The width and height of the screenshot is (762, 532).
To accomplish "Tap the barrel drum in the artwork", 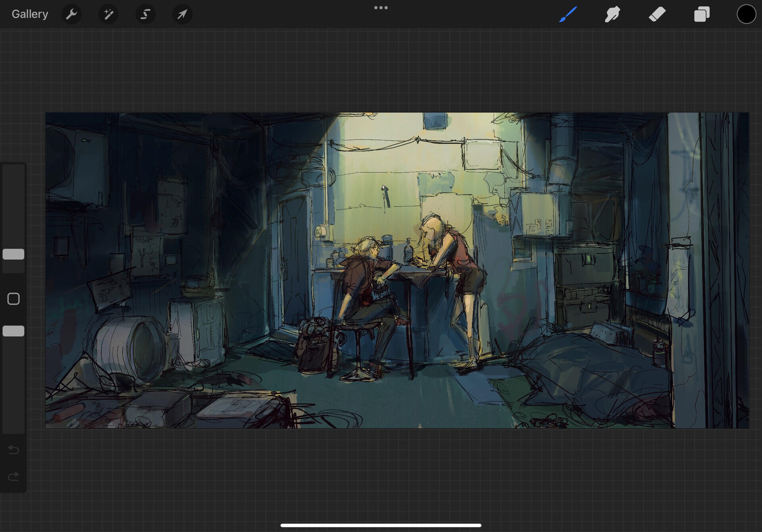I will tap(129, 349).
